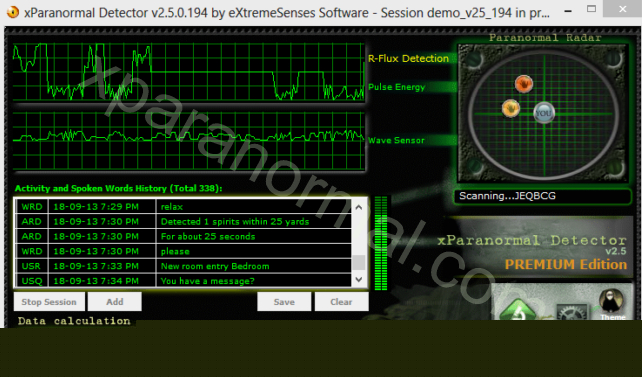Save the activity history
This screenshot has width=642, height=377.
pos(284,302)
